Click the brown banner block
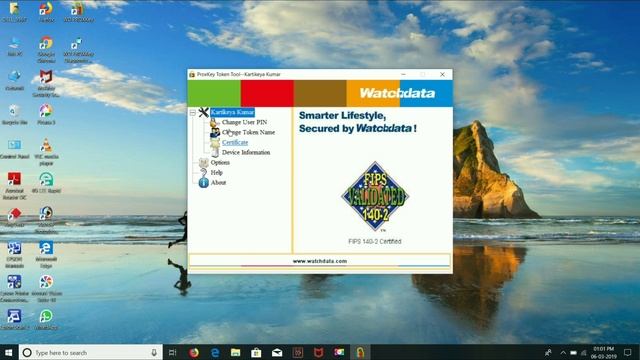Viewport: 640px width, 360px height. pyautogui.click(x=320, y=93)
